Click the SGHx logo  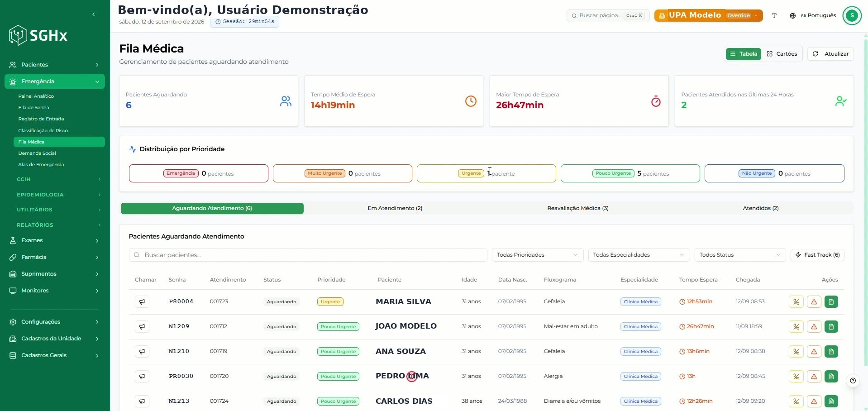click(x=38, y=35)
